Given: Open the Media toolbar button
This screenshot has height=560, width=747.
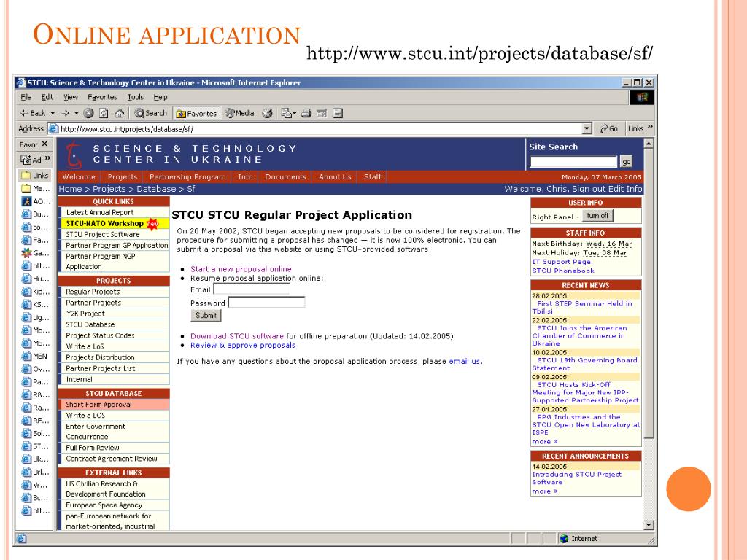Looking at the screenshot, I should pyautogui.click(x=239, y=113).
